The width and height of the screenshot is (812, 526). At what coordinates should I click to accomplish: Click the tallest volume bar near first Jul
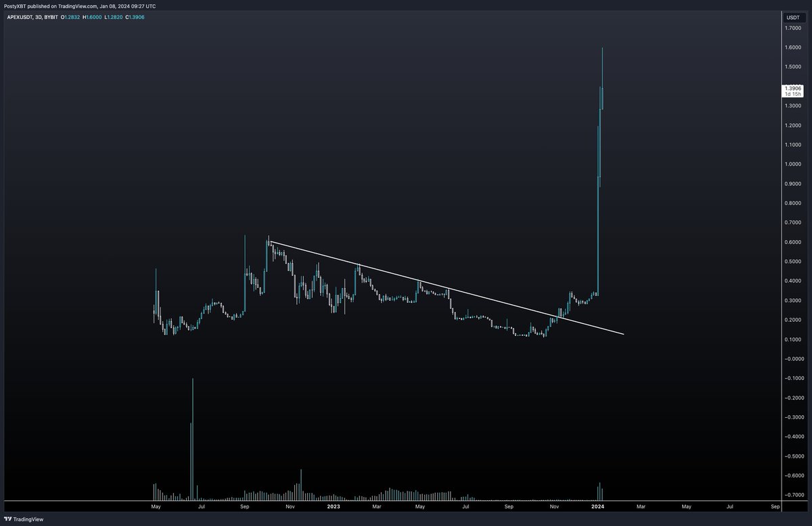[193, 439]
